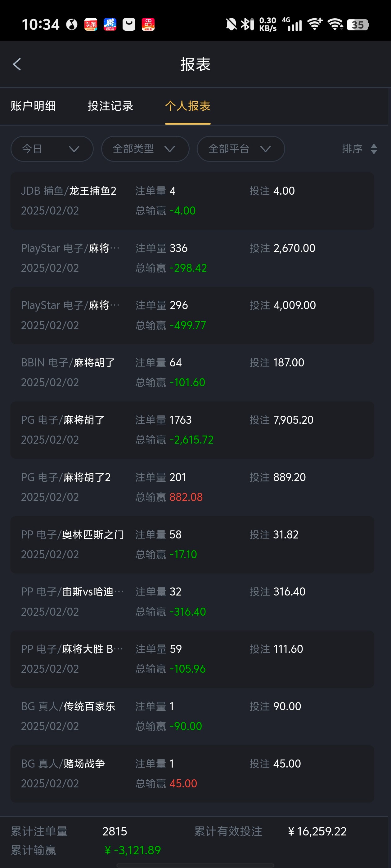This screenshot has width=391, height=868.
Task: Tap the Bluetooth icon in status bar
Action: click(x=247, y=24)
